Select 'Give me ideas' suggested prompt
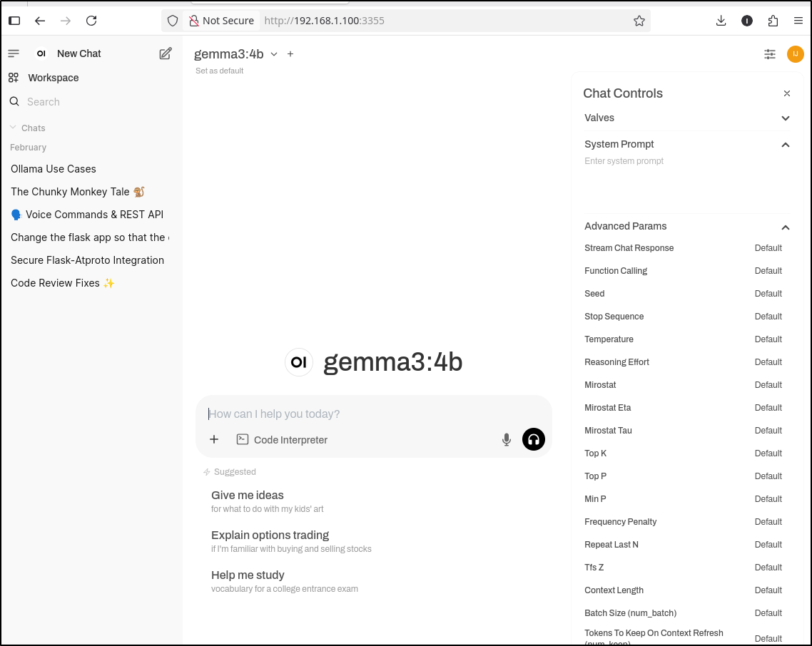This screenshot has width=812, height=646. (x=267, y=501)
